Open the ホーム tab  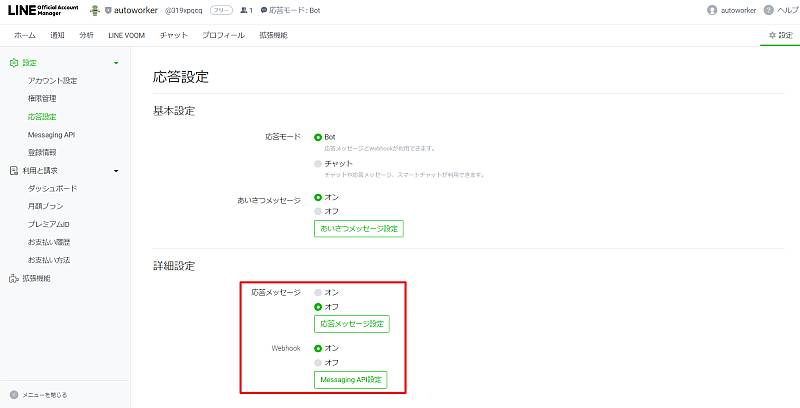pos(24,35)
